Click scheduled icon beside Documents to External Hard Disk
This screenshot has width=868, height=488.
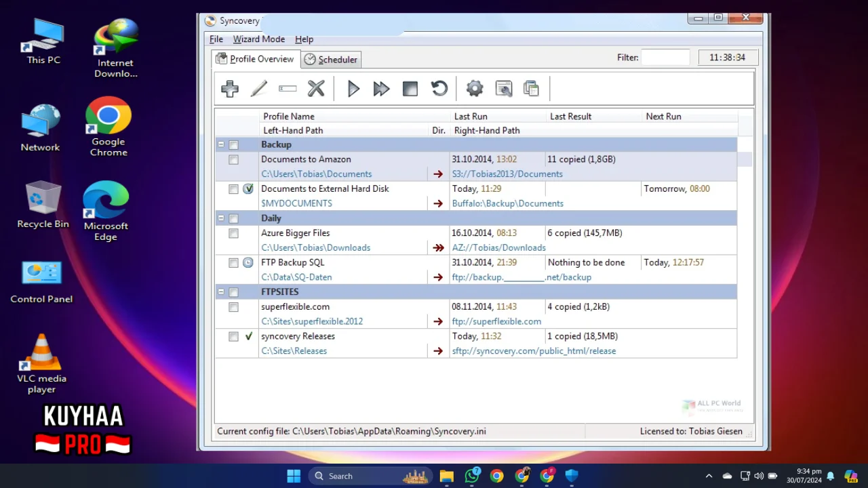point(248,189)
